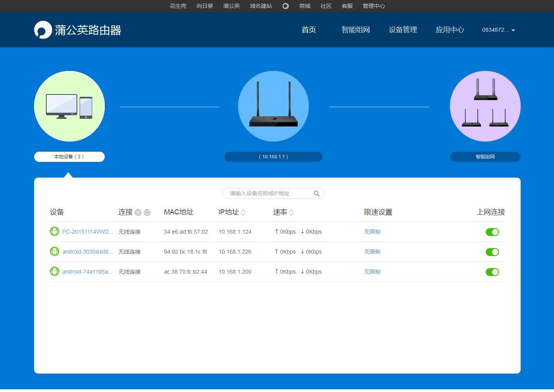Open 域名建站 in top bar
Image resolution: width=554 pixels, height=392 pixels.
pyautogui.click(x=261, y=6)
